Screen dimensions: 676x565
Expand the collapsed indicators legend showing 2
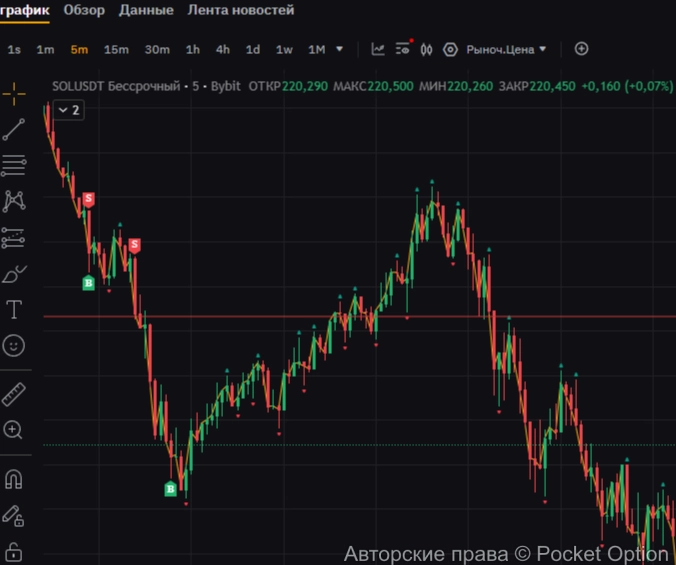[x=68, y=111]
